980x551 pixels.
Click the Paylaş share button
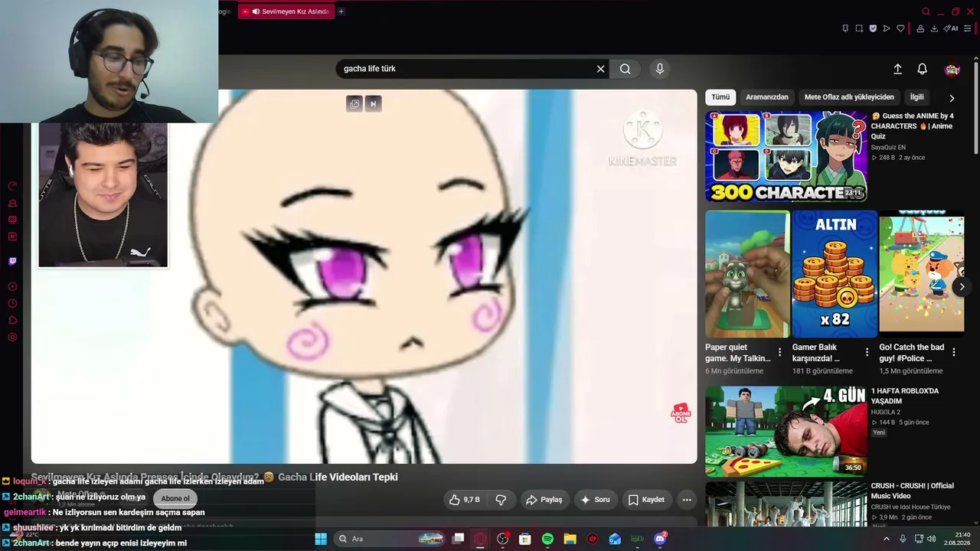[544, 500]
